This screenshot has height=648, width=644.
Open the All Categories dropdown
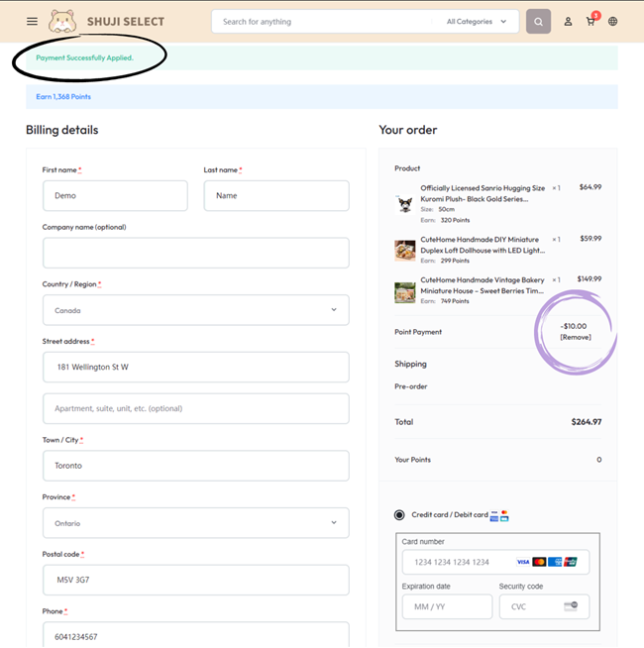pos(476,22)
